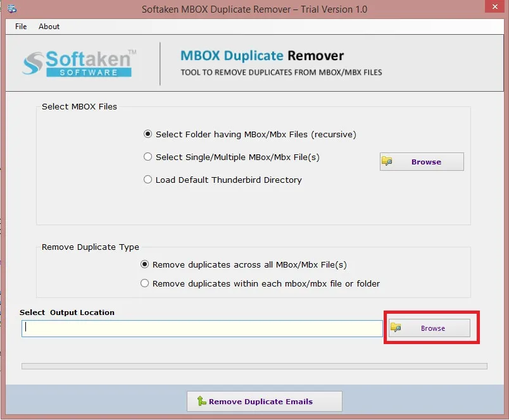Click the 'Remove Duplicate Type' group label
The width and height of the screenshot is (509, 420).
(x=91, y=247)
